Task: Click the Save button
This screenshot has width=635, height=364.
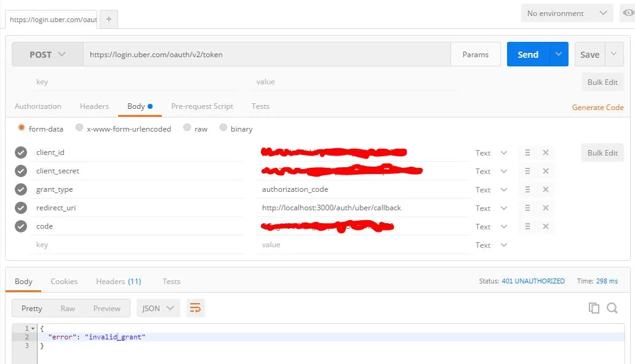Action: pyautogui.click(x=590, y=54)
